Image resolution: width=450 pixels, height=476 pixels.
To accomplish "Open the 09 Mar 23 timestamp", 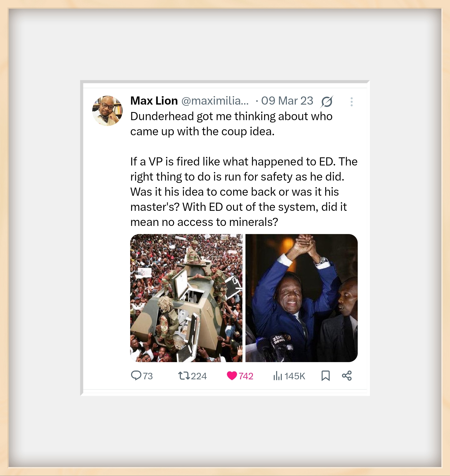I will (287, 101).
